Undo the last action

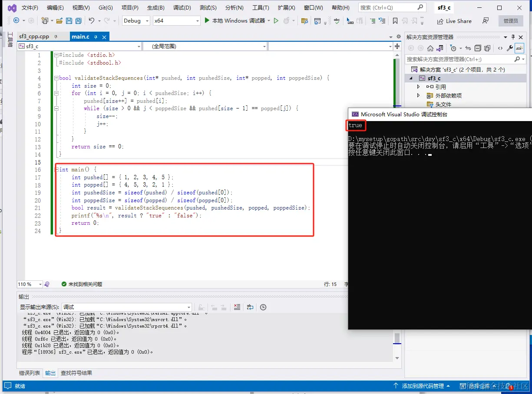91,21
